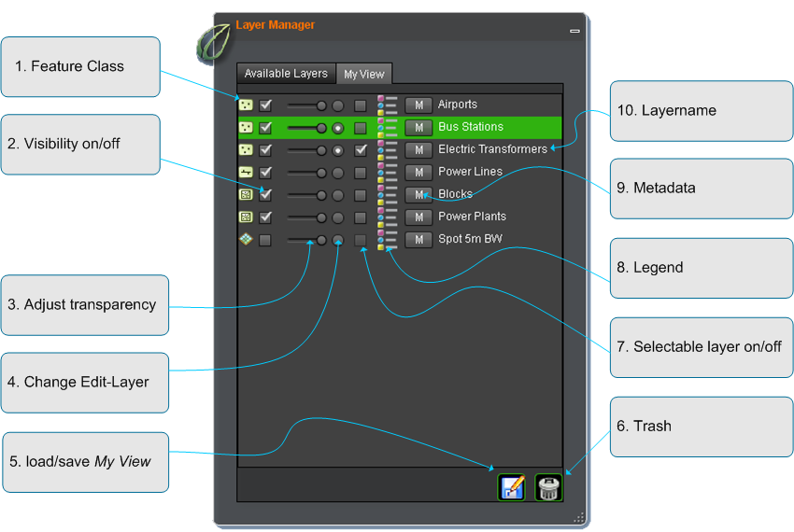Click the Airports feature class icon
This screenshot has width=794, height=532.
(246, 105)
